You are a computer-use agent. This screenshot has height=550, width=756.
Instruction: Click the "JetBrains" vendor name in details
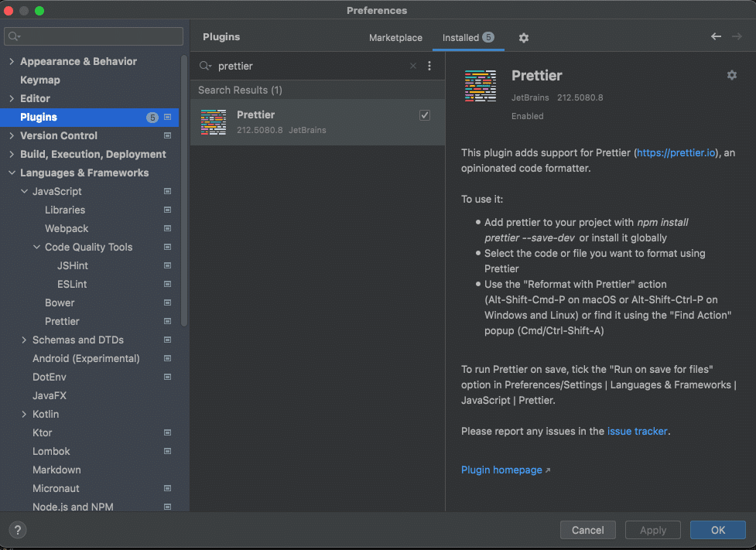point(530,97)
